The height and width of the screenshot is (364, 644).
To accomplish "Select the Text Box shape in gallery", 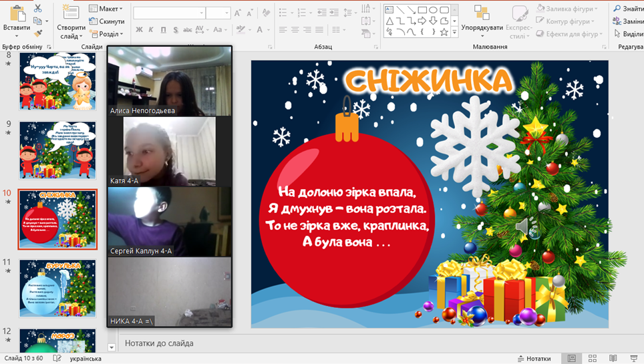I will click(389, 10).
